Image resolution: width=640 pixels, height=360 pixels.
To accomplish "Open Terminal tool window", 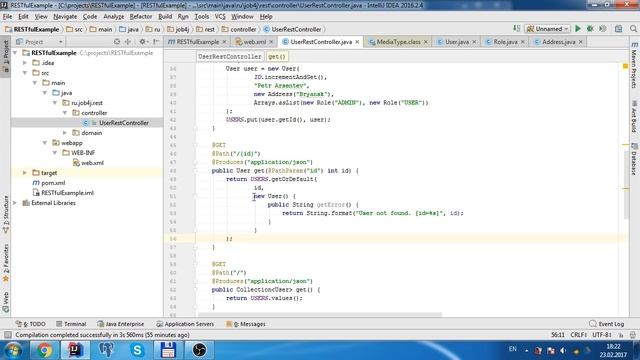I will pos(71,324).
